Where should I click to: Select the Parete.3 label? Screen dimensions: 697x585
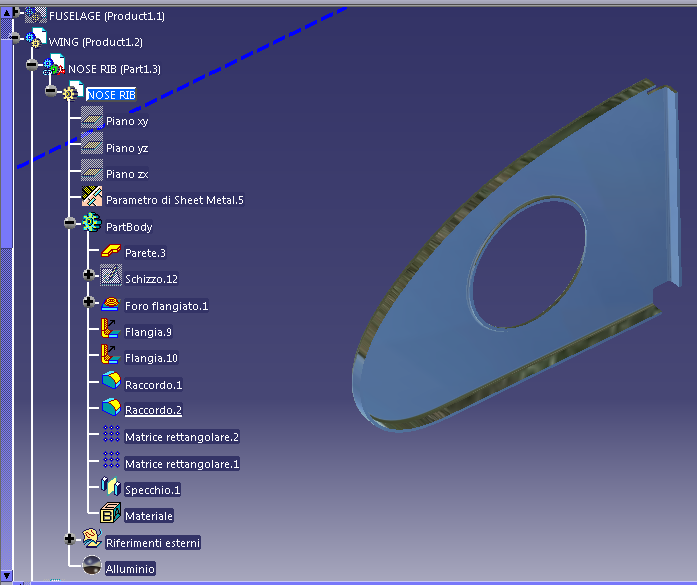145,253
